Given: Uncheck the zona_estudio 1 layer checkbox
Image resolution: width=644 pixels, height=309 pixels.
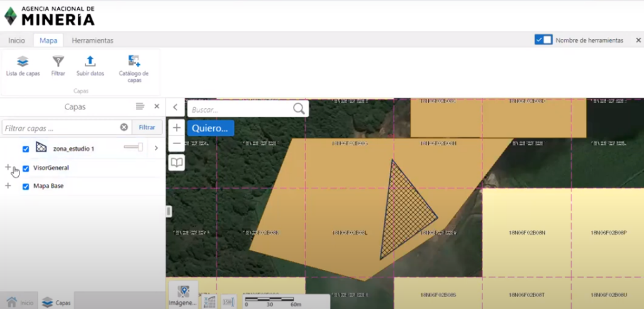Looking at the screenshot, I should (26, 149).
